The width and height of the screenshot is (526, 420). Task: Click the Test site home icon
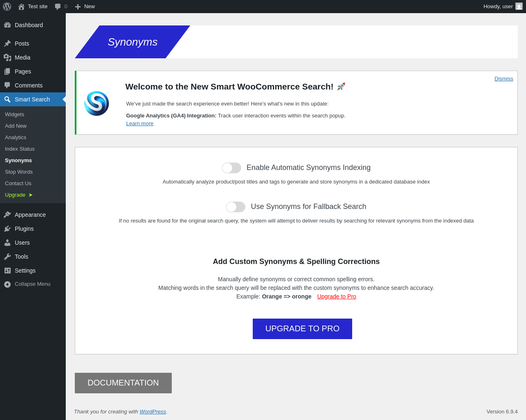point(21,7)
